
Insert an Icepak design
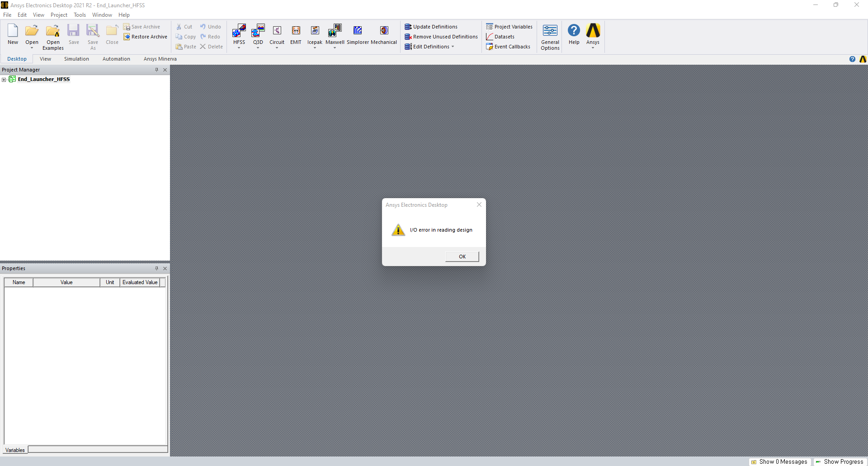(315, 34)
